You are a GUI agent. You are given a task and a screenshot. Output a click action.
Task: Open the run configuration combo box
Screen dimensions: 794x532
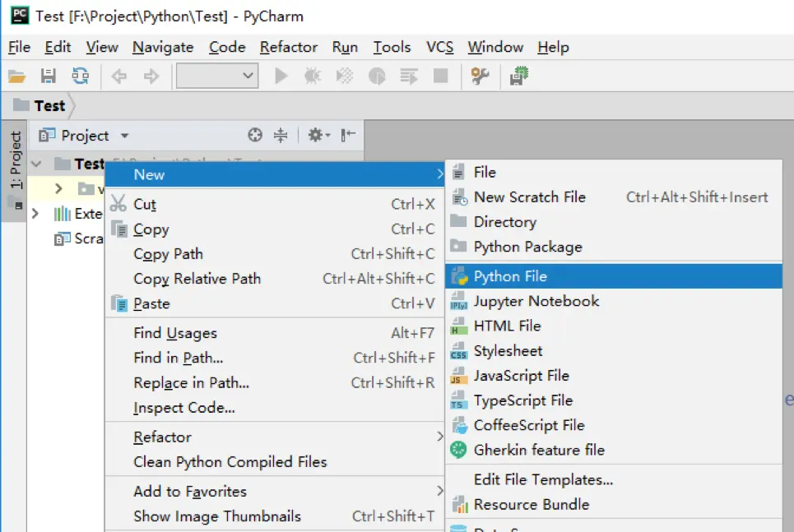(x=217, y=76)
